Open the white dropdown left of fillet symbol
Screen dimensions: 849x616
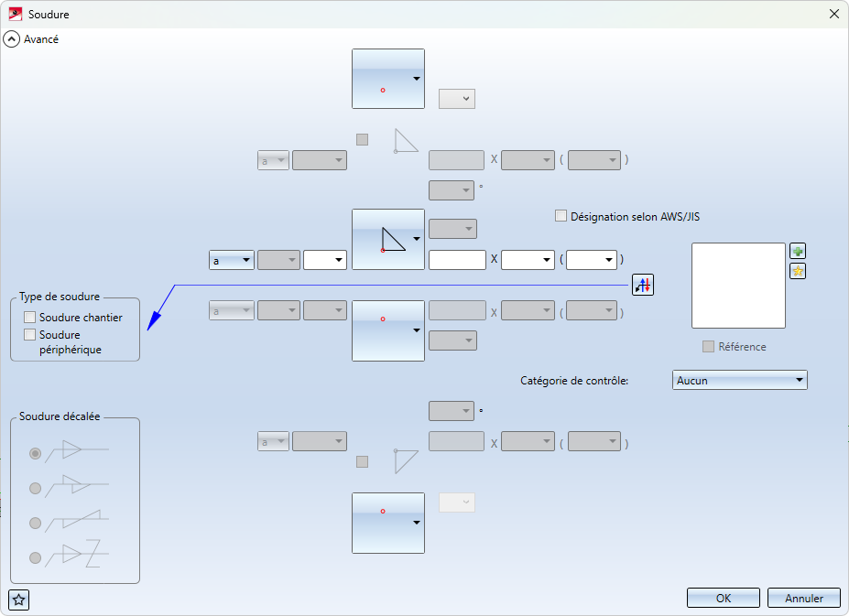[x=325, y=260]
